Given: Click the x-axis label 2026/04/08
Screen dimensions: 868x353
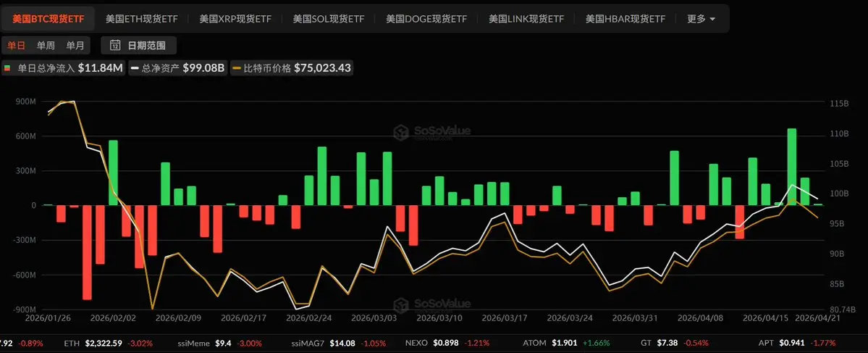Looking at the screenshot, I should [x=700, y=318].
